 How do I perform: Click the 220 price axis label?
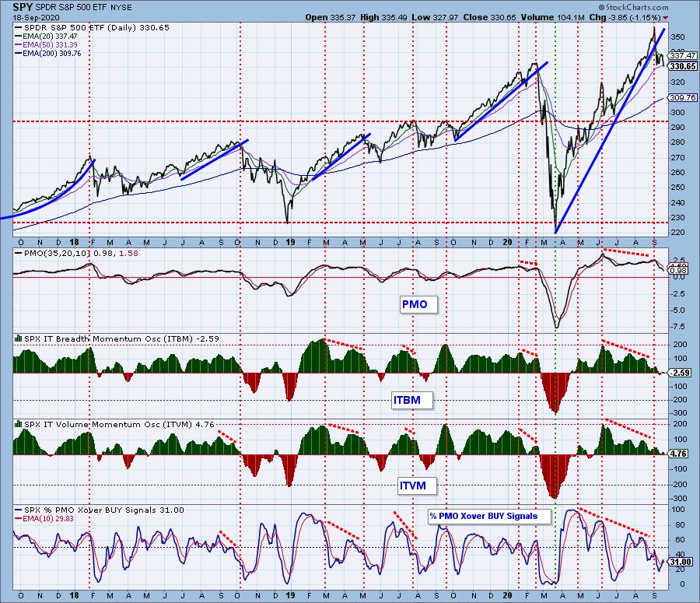click(x=677, y=233)
